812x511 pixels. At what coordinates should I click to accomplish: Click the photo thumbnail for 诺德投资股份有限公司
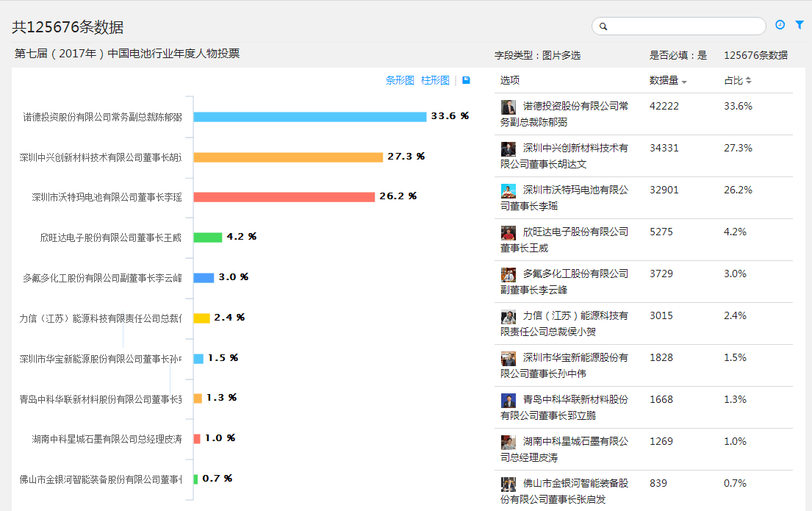click(x=509, y=107)
